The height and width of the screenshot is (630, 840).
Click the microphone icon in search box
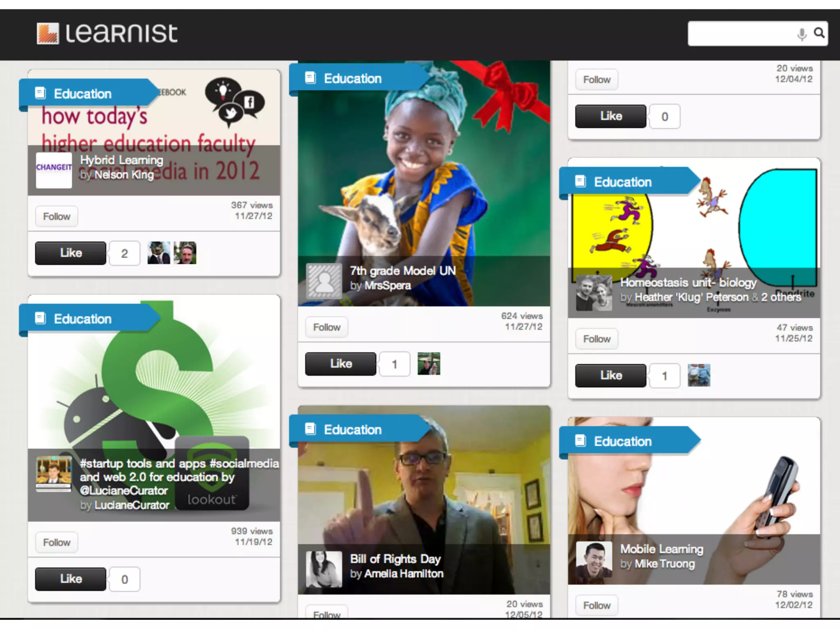801,34
